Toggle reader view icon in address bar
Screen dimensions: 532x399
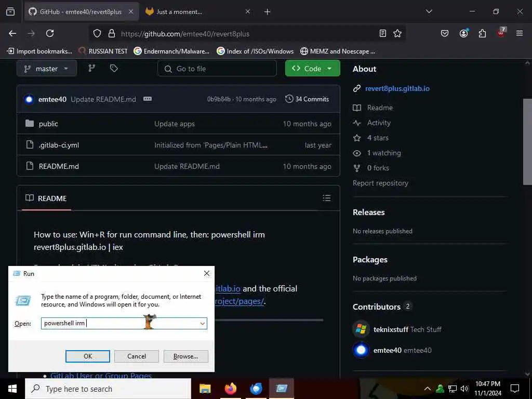(383, 33)
